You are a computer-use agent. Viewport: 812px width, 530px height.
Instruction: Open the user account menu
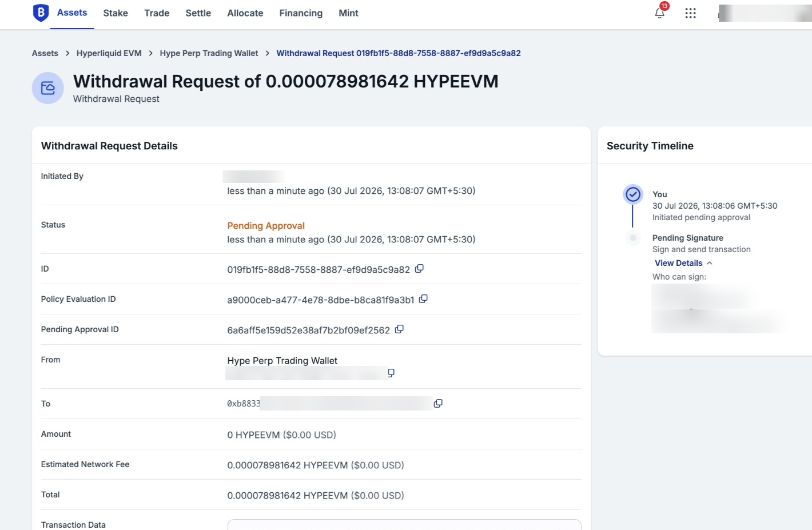pos(765,13)
